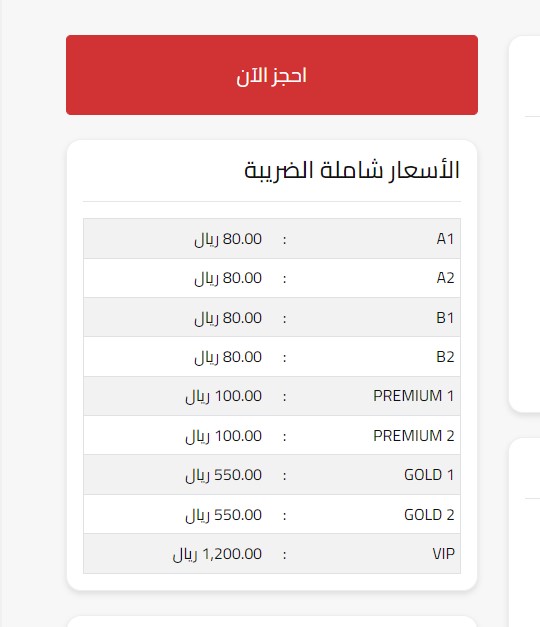This screenshot has width=540, height=627.
Task: Select the PREMIUM 2 row
Action: pyautogui.click(x=272, y=435)
